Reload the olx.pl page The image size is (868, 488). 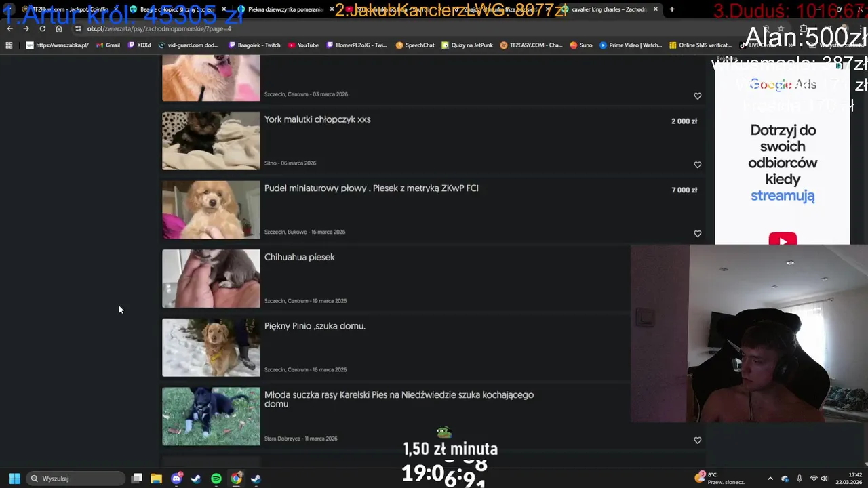[43, 28]
